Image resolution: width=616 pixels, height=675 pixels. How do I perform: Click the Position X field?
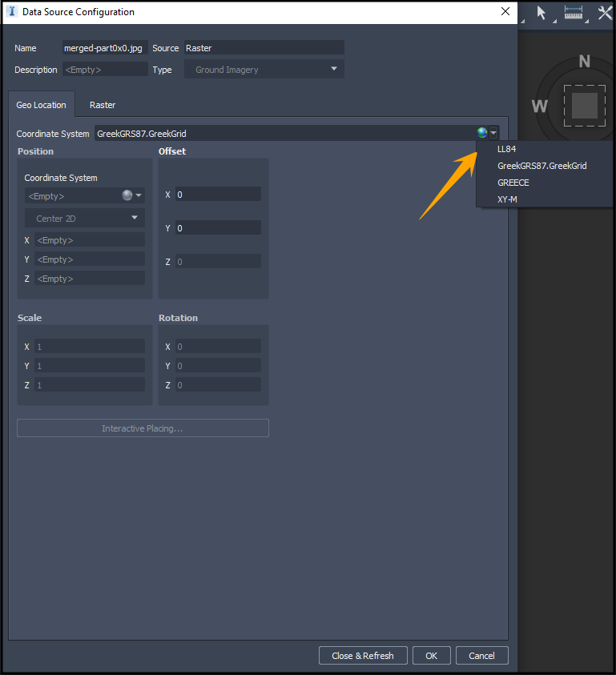click(x=90, y=240)
